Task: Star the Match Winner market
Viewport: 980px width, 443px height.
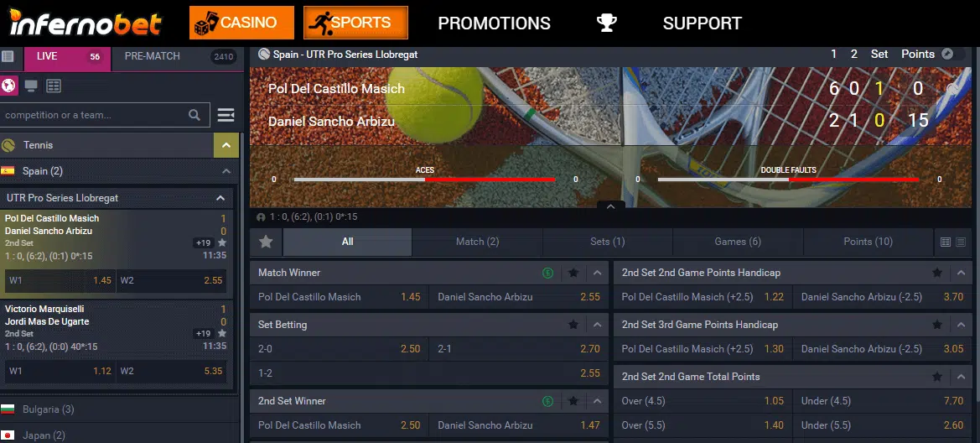Action: tap(573, 273)
